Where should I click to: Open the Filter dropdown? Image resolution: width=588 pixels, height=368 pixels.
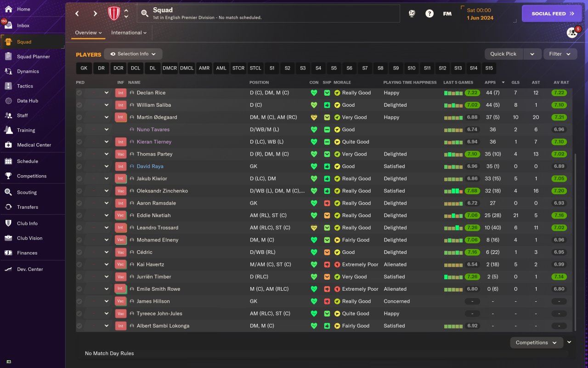(x=560, y=54)
